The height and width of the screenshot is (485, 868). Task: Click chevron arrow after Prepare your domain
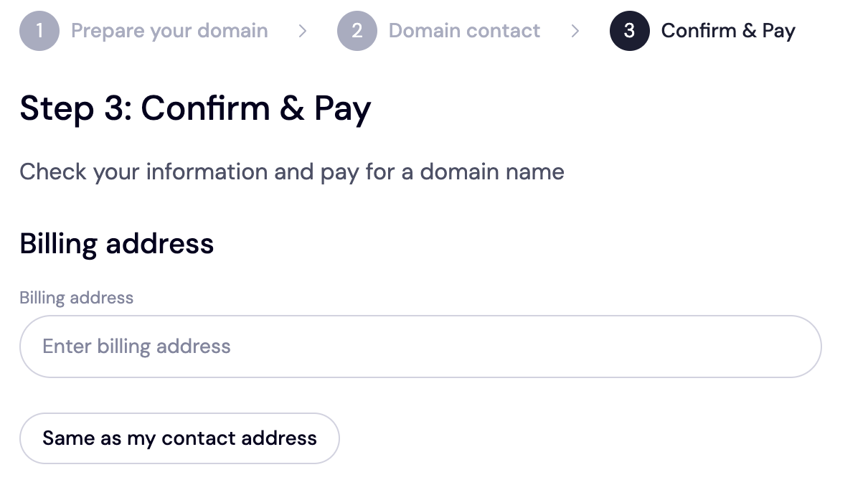coord(303,31)
